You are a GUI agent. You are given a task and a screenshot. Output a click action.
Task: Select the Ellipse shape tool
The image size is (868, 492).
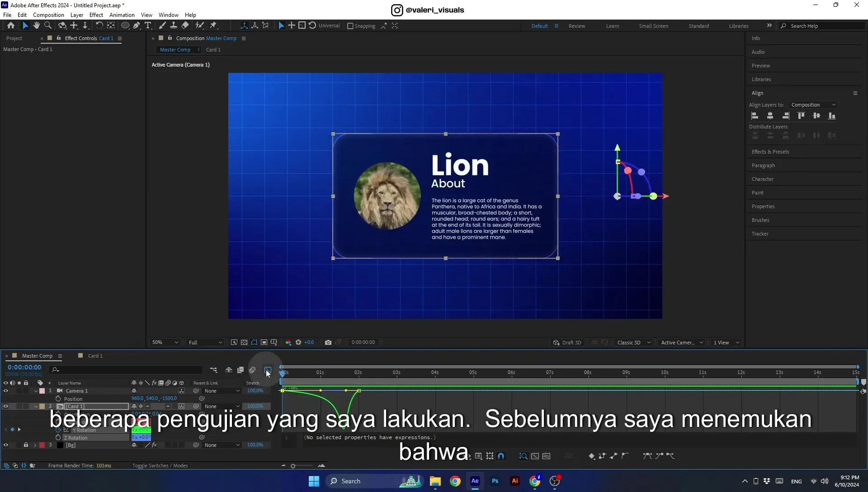coord(125,26)
